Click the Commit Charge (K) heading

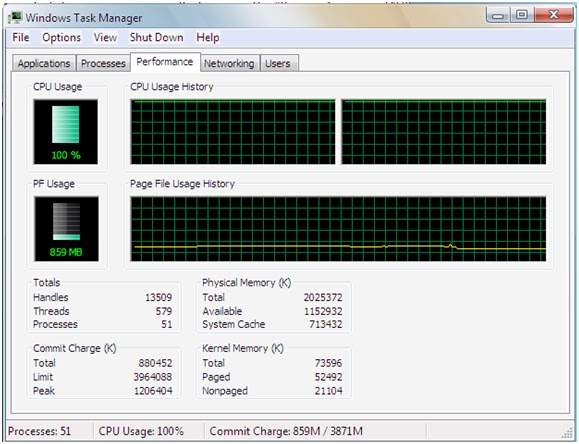(x=75, y=348)
